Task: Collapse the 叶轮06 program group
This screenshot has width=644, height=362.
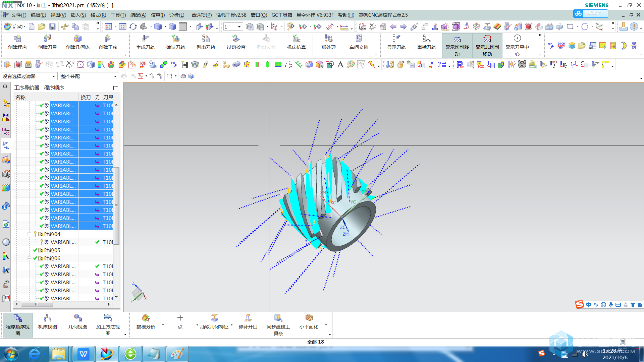Action: click(x=30, y=258)
